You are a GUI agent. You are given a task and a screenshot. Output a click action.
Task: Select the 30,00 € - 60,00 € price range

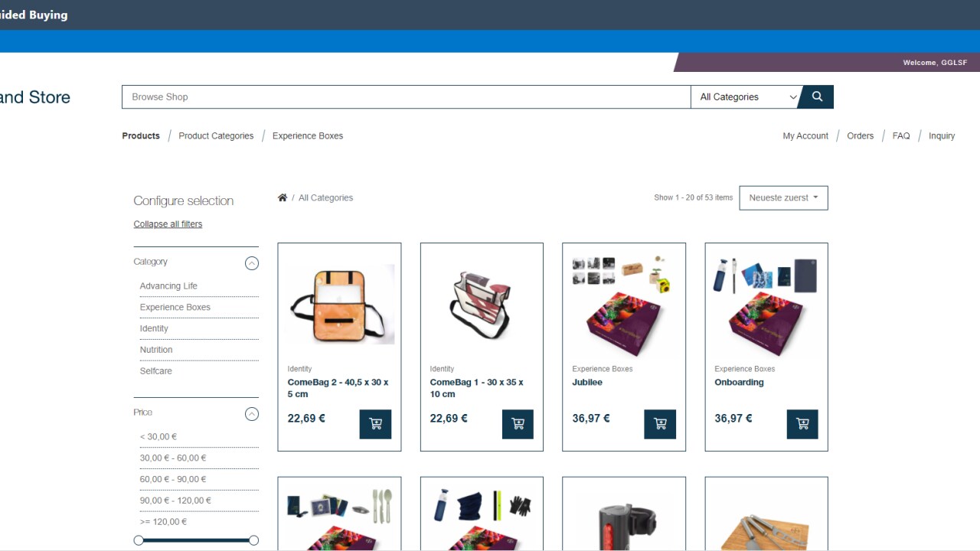(x=173, y=458)
